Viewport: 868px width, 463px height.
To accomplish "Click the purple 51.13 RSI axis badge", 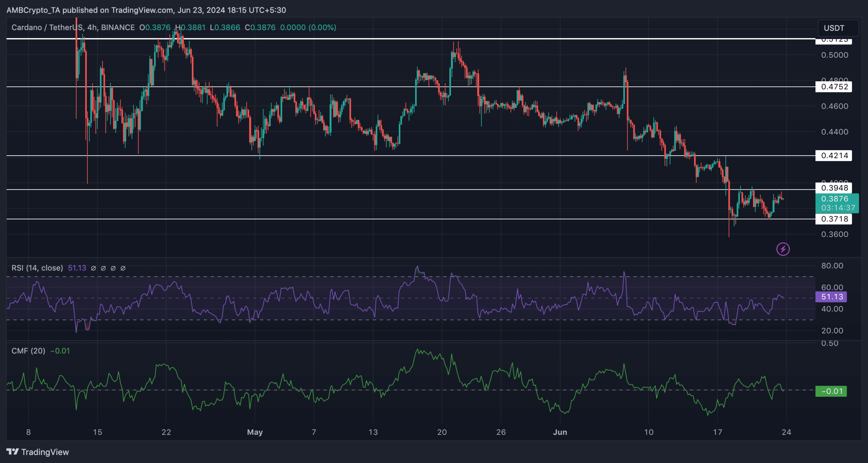I will pyautogui.click(x=832, y=297).
